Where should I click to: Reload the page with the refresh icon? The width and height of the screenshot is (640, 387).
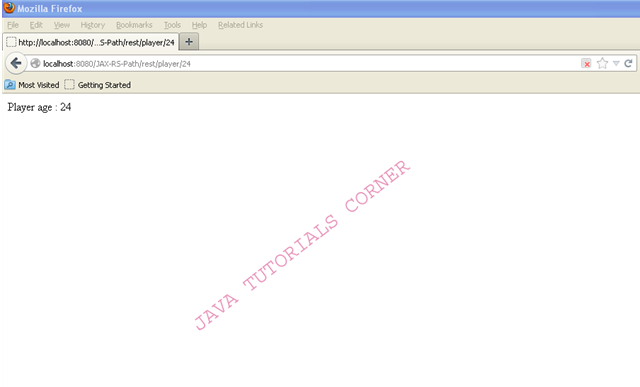[x=629, y=63]
